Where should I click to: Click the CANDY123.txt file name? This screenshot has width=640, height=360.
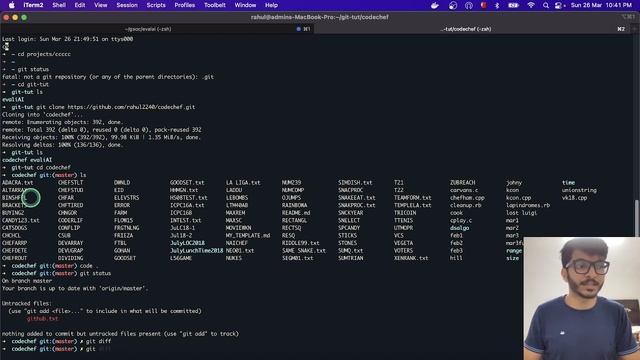pos(21,220)
